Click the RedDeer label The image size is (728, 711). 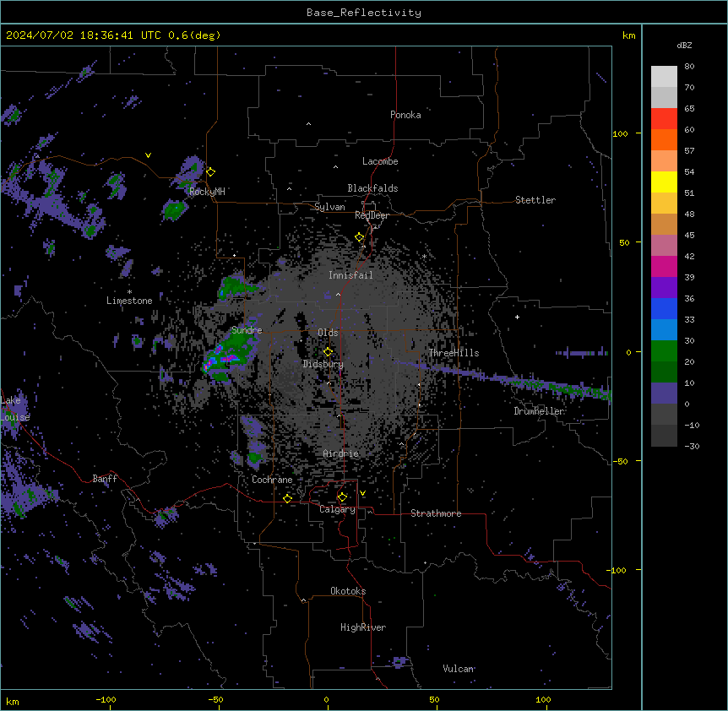coord(372,215)
